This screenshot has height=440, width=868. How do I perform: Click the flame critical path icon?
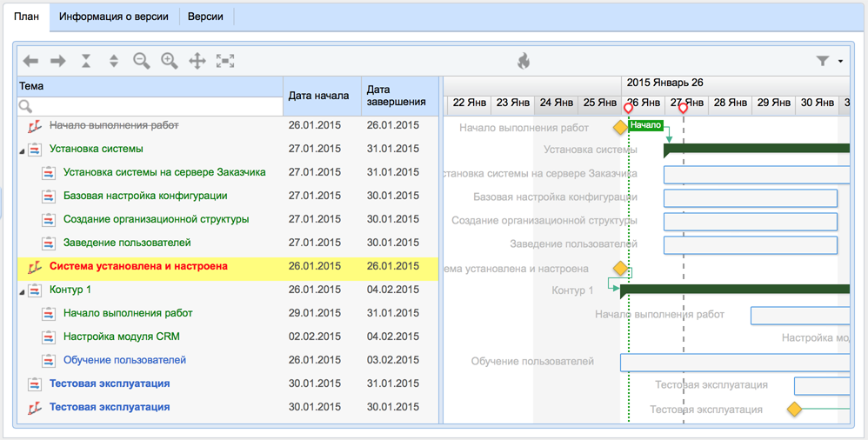pyautogui.click(x=523, y=61)
